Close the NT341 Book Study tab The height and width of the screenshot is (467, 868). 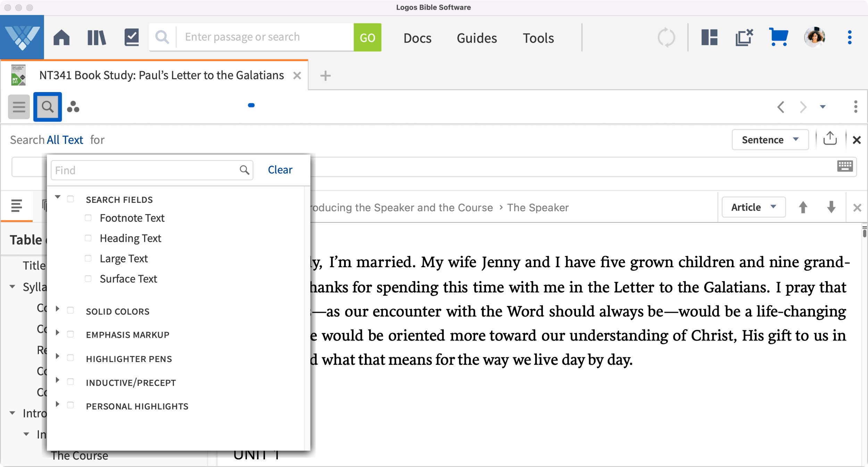[297, 75]
